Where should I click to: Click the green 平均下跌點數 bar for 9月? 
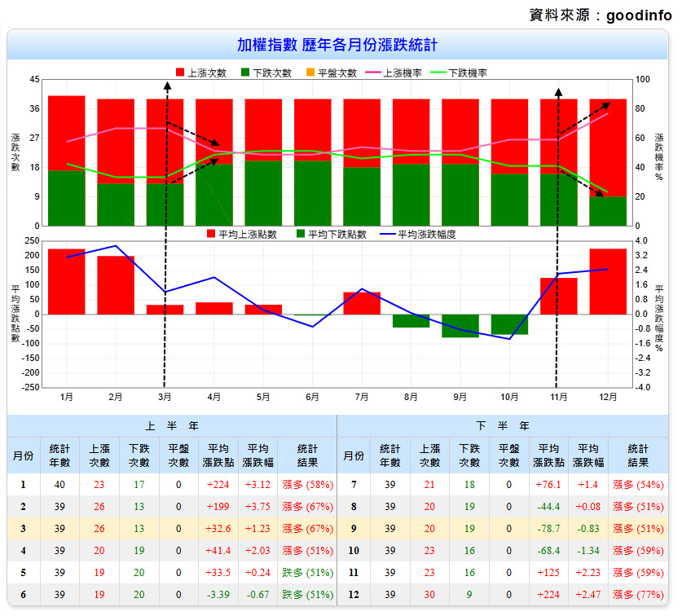460,325
